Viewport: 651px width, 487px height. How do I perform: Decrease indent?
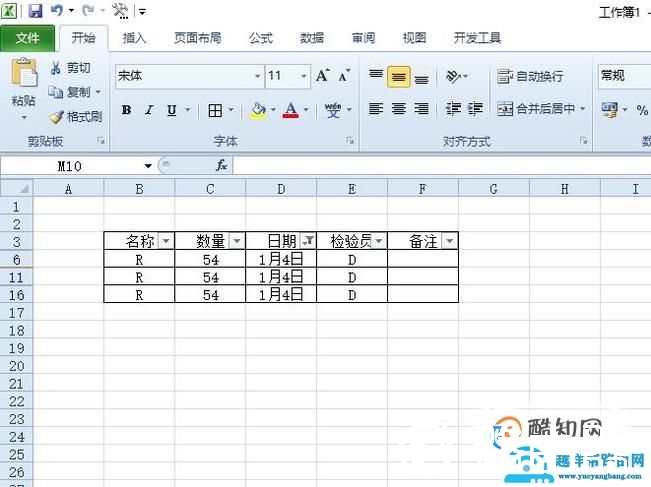click(x=453, y=109)
